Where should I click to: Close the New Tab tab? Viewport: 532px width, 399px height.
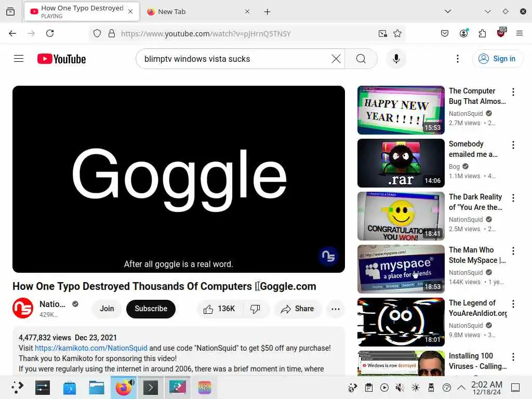247,11
